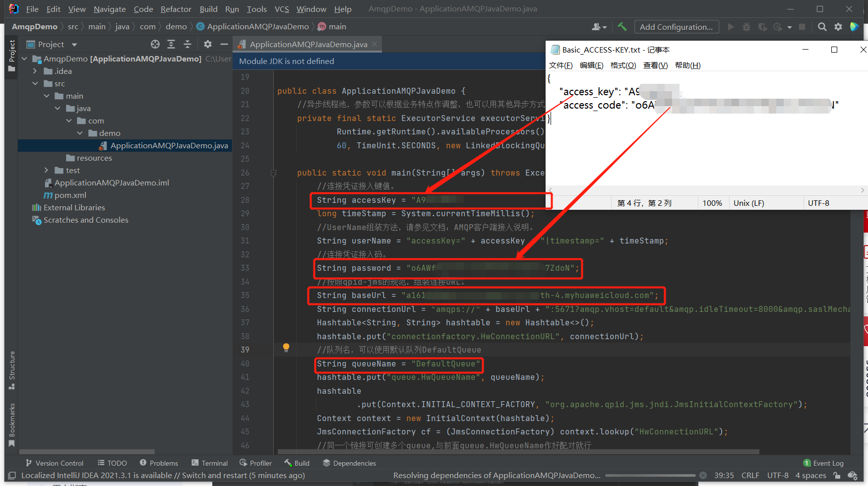
Task: Open Project panel options gear
Action: coord(208,44)
